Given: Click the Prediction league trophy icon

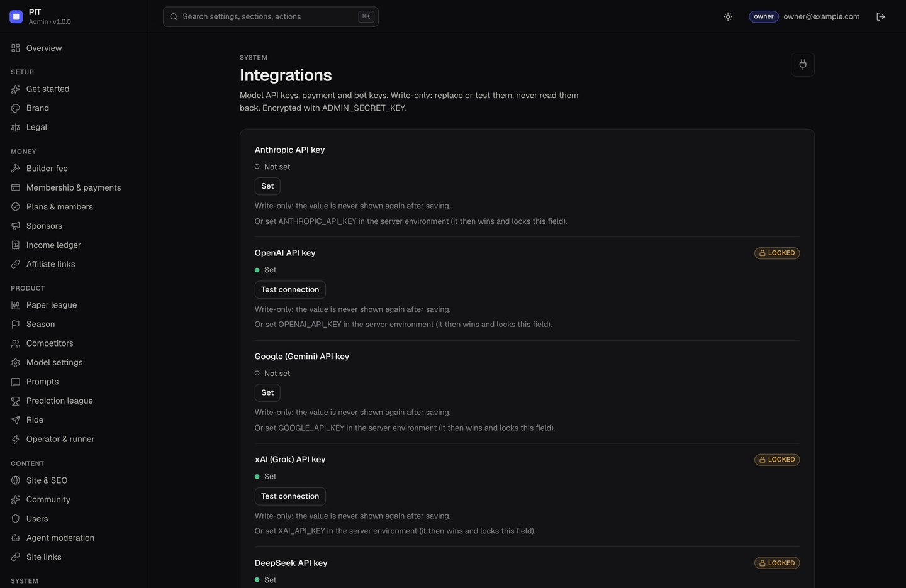Looking at the screenshot, I should [16, 401].
